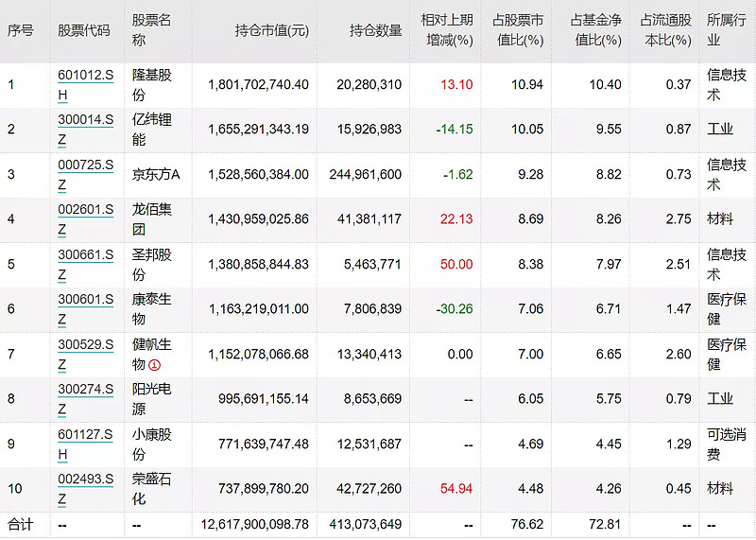
Task: Click the 持仓数量 column header
Action: 375,30
